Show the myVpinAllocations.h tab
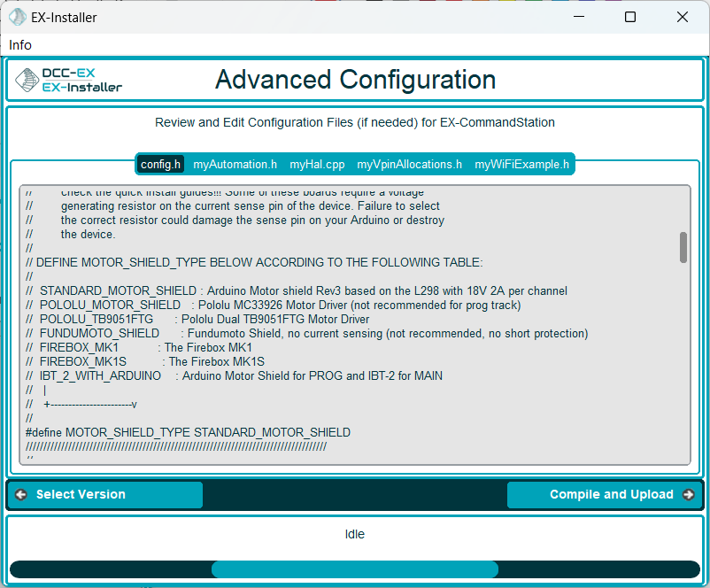710x588 pixels. [x=409, y=164]
